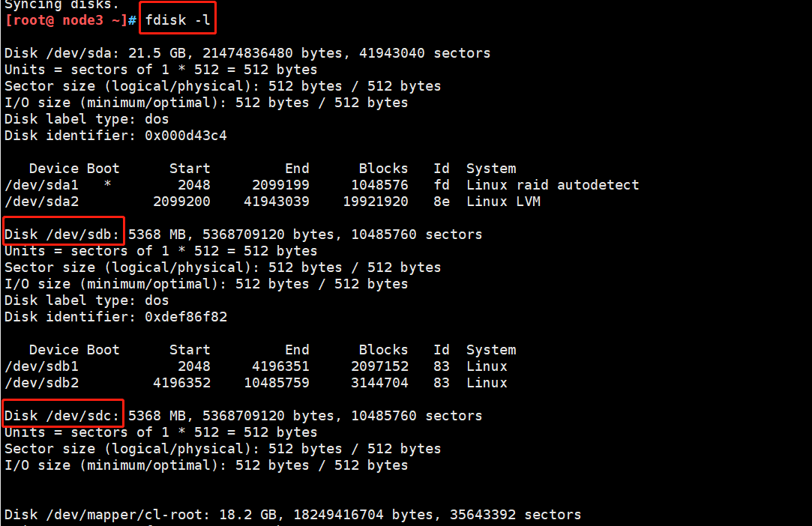Viewport: 812px width, 526px height.
Task: Click End value '2099199' for sda1
Action: pos(280,185)
